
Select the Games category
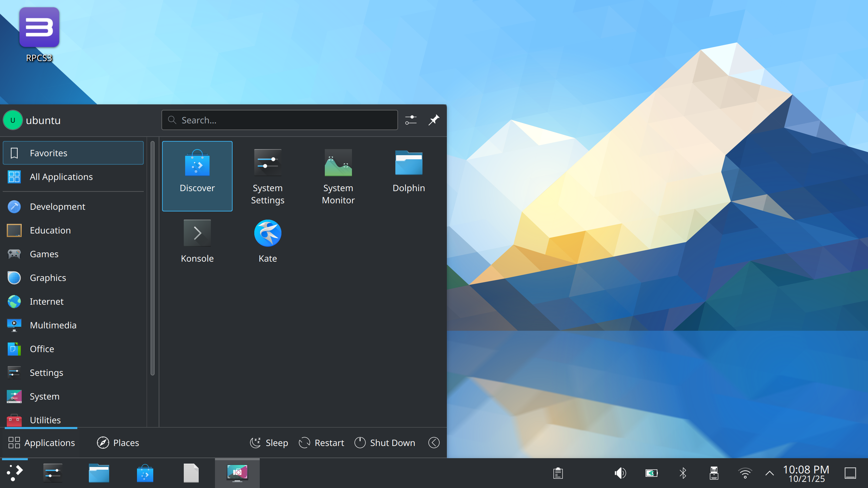44,254
